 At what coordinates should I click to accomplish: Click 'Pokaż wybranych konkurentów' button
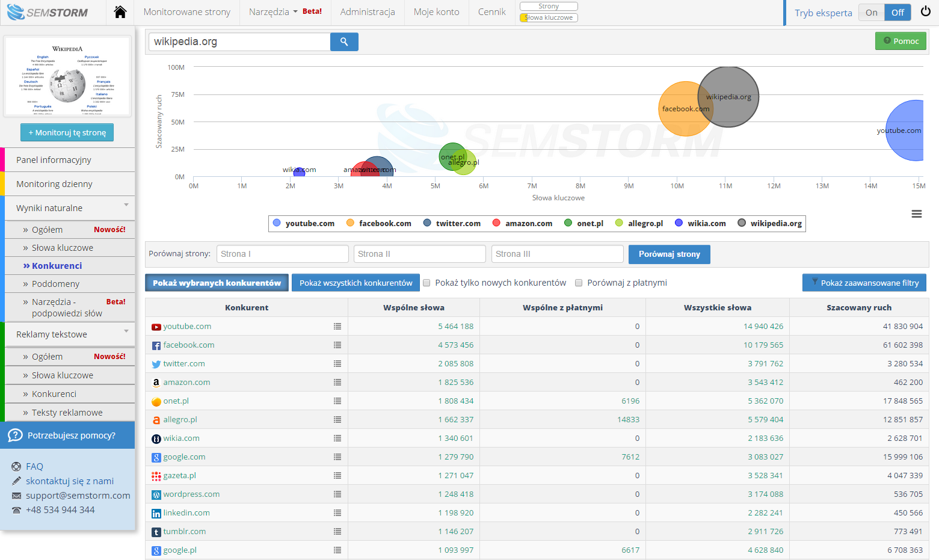pyautogui.click(x=217, y=283)
